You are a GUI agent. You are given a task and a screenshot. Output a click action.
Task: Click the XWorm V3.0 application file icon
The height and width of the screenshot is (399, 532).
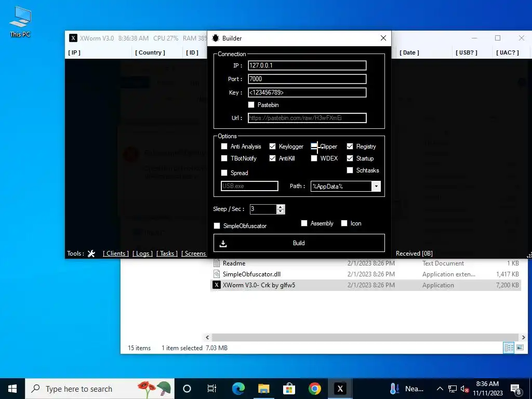(x=217, y=285)
